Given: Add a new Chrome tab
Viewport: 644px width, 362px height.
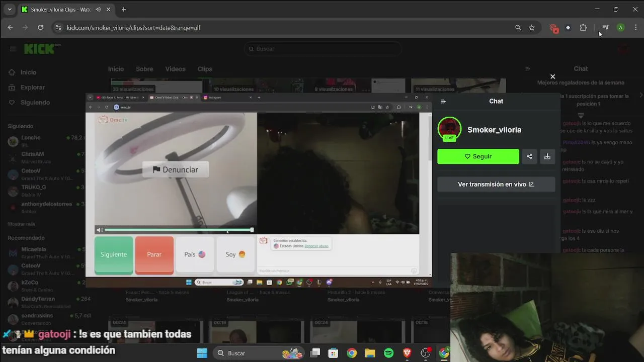Looking at the screenshot, I should tap(124, 10).
